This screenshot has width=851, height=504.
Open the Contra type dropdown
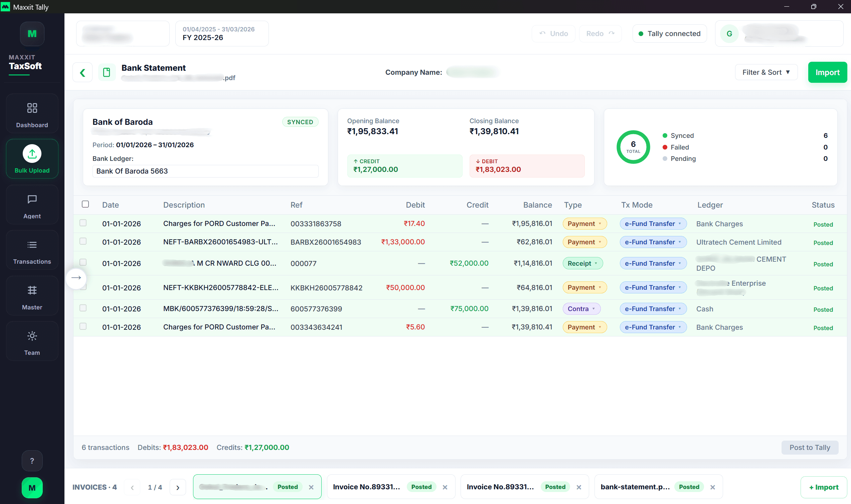tap(581, 309)
